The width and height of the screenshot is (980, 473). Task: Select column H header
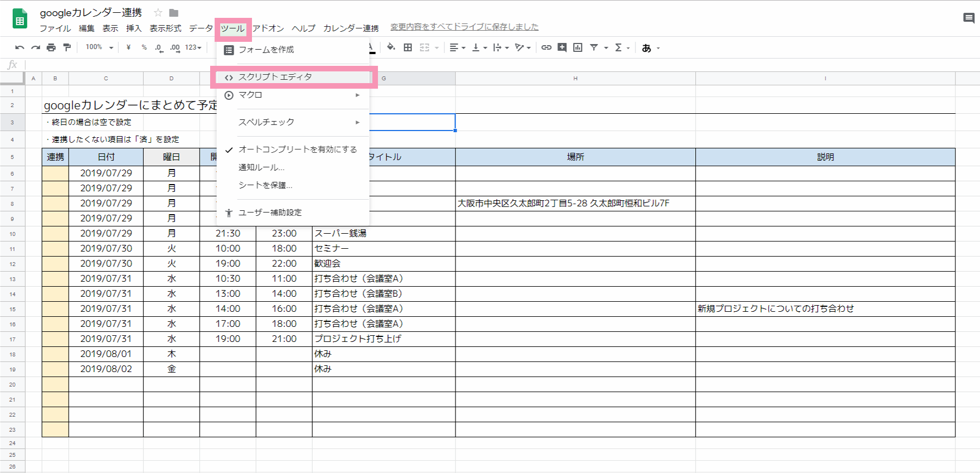575,79
